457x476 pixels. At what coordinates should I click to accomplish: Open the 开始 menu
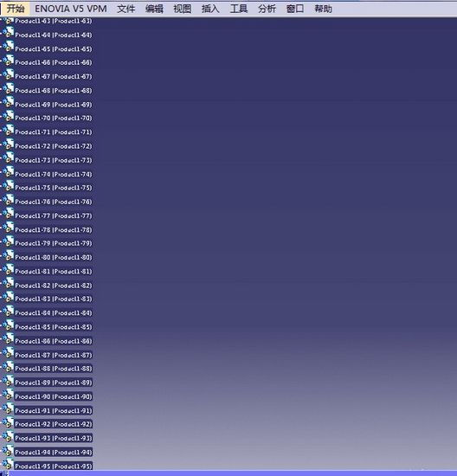(16, 9)
